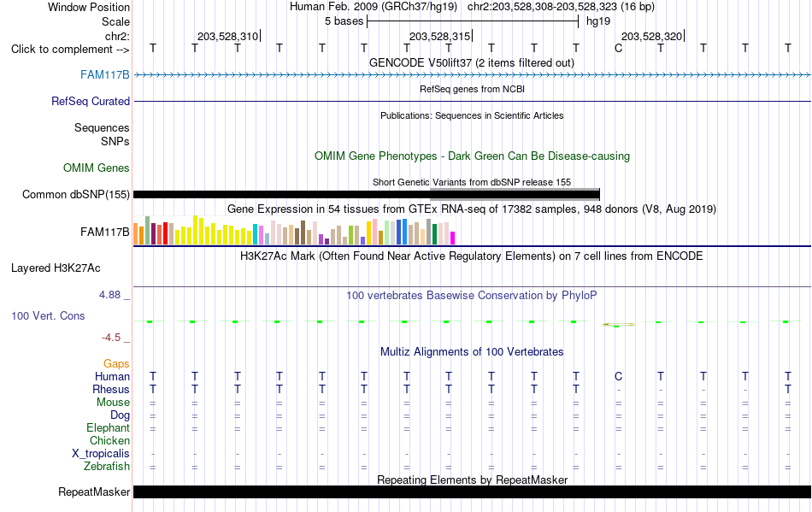Click the magenta bar in GTEx chart

[x=453, y=238]
